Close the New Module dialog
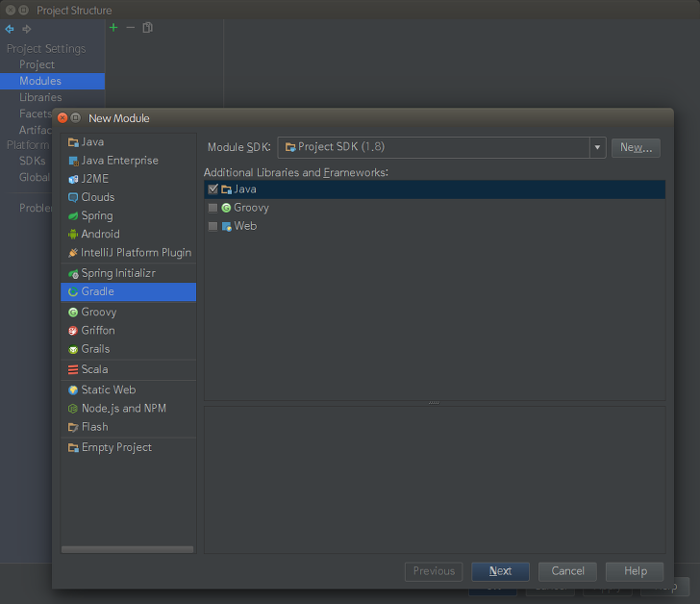The image size is (700, 604). pyautogui.click(x=62, y=118)
